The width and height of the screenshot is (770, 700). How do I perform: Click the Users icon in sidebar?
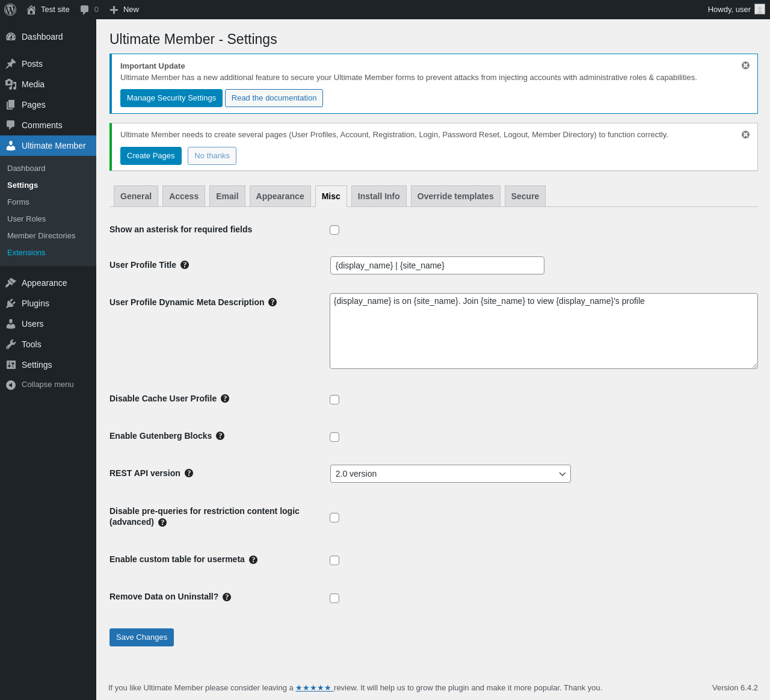click(x=11, y=324)
